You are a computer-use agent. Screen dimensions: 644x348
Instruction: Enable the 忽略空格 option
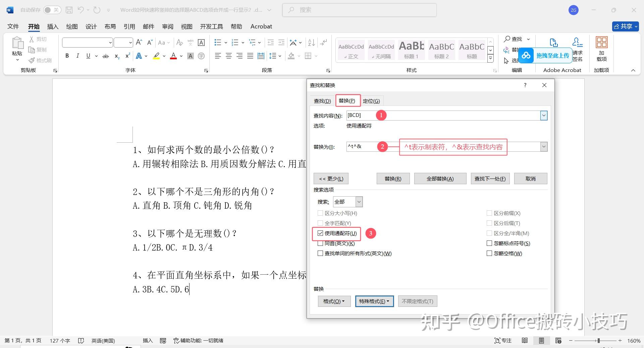[489, 253]
